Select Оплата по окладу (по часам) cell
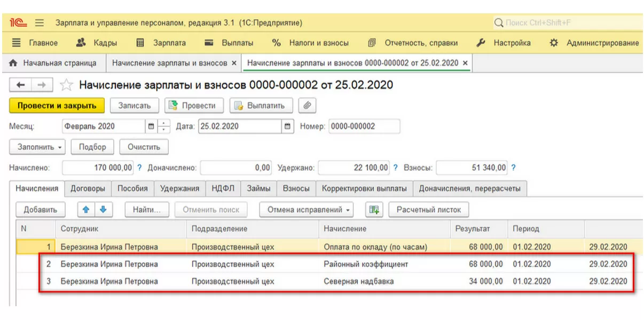Viewport: 644px width, 320px height. 385,247
